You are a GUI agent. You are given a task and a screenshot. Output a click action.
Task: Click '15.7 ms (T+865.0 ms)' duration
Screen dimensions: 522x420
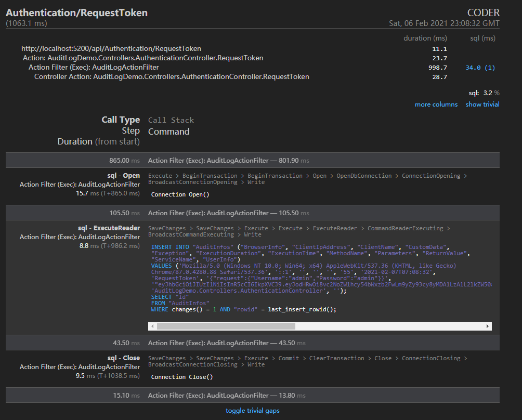coord(108,193)
